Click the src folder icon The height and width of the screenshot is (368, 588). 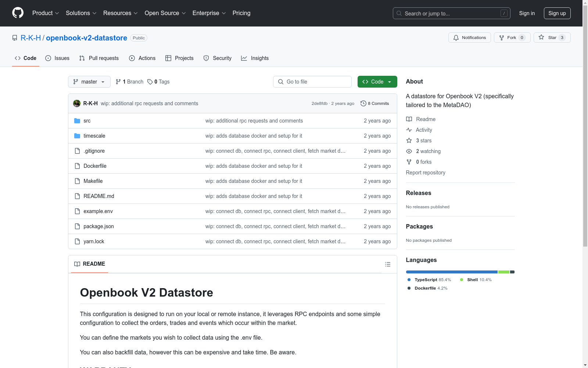pyautogui.click(x=77, y=121)
